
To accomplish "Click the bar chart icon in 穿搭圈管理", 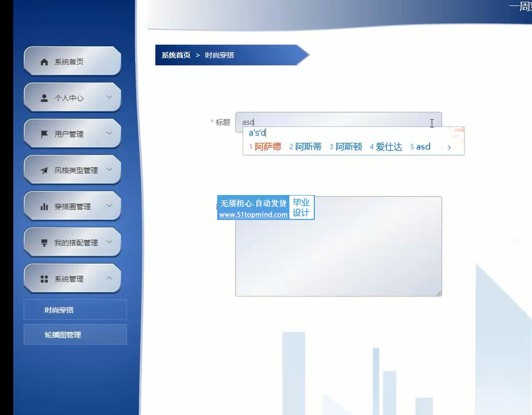I will (x=44, y=207).
